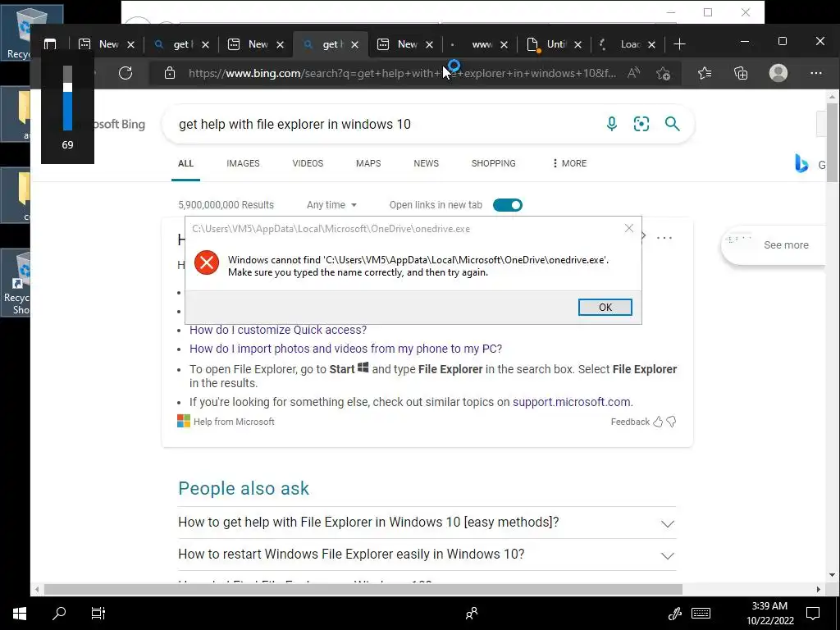Click the Bing chat logo icon
840x630 pixels.
point(801,163)
